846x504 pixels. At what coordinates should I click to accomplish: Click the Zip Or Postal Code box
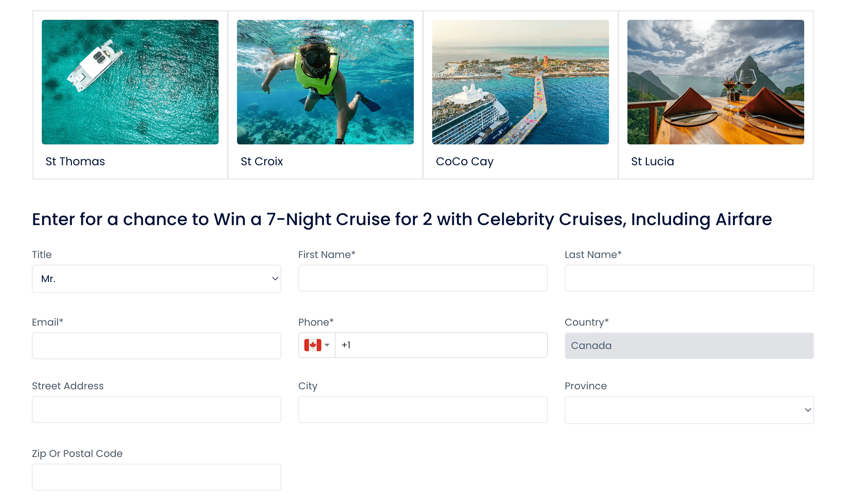point(156,477)
